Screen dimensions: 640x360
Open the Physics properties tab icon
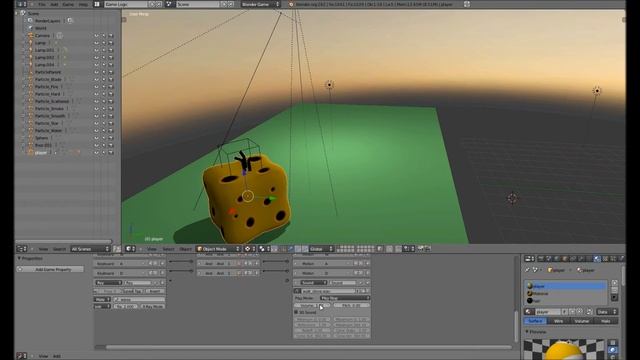(x=621, y=259)
